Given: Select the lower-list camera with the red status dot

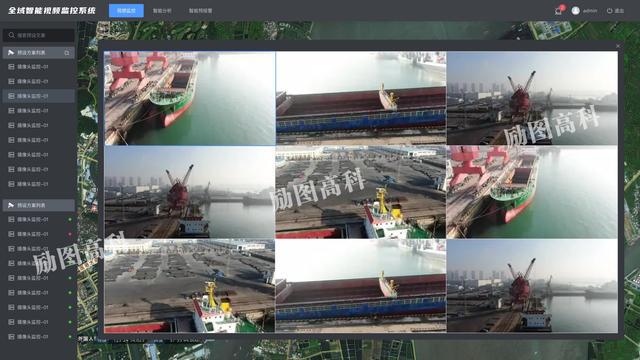Looking at the screenshot, I should click(x=39, y=234).
